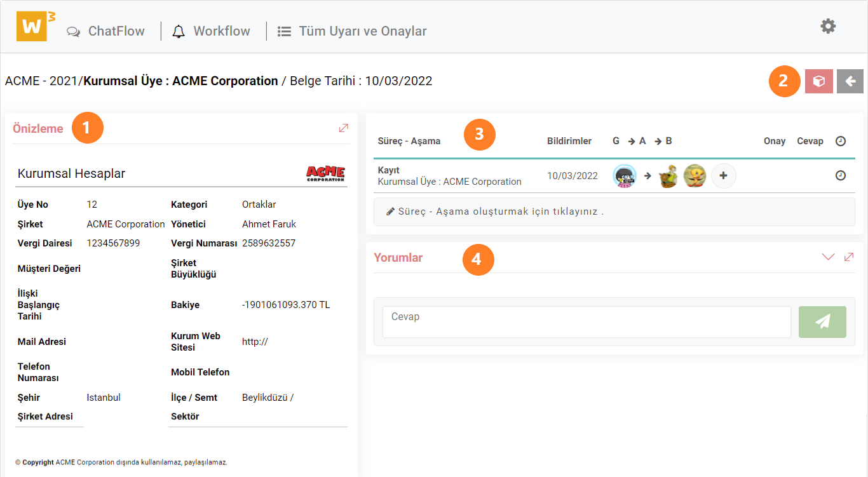
Task: Click the Üye No value 12
Action: tap(92, 205)
